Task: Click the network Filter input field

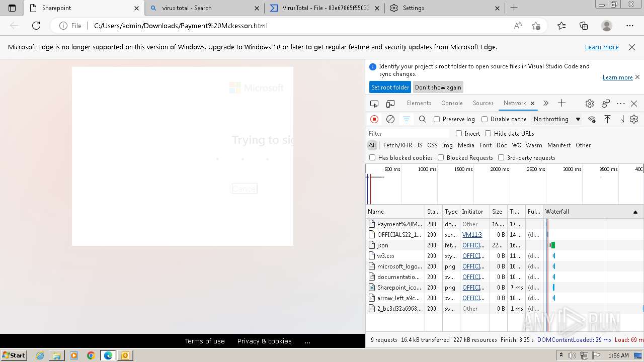Action: 408,134
